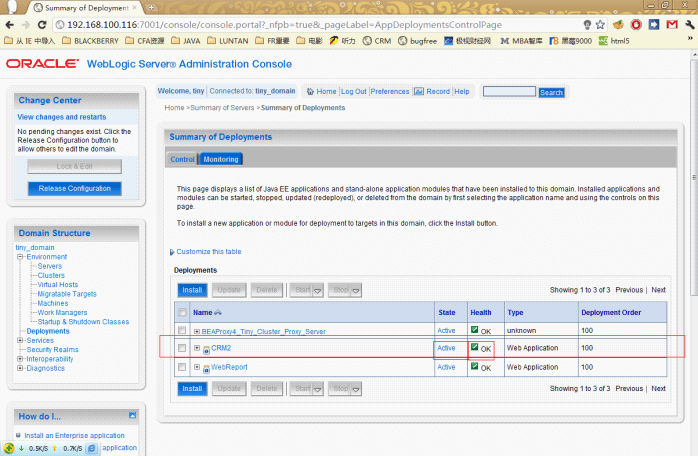Viewport: 698px width, 456px height.
Task: Check the WebReport row checkbox
Action: click(182, 367)
